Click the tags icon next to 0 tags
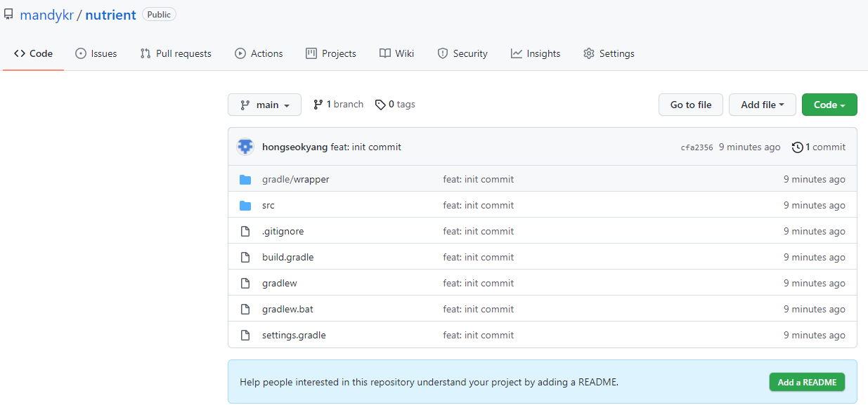 (x=380, y=105)
